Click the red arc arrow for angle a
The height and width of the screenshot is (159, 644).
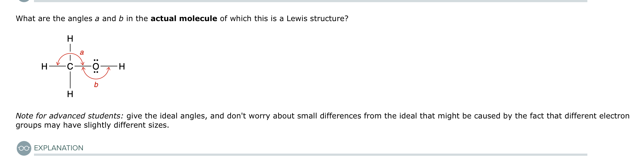pyautogui.click(x=70, y=54)
